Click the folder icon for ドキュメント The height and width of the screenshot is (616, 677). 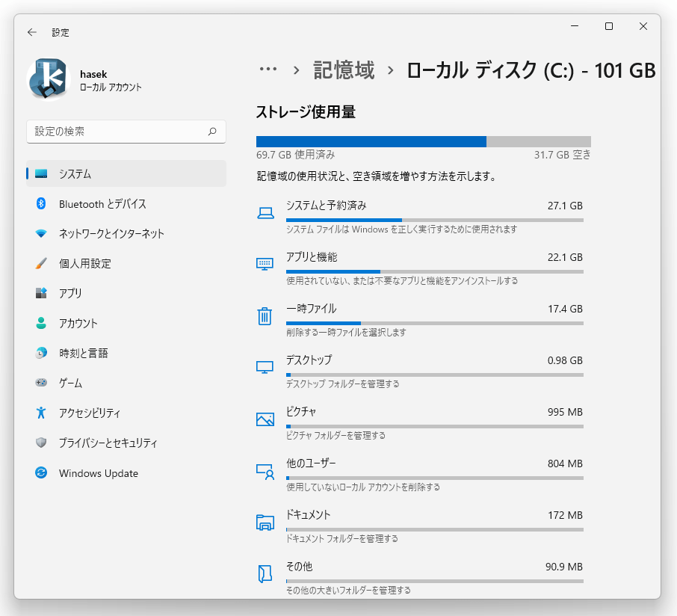(265, 523)
